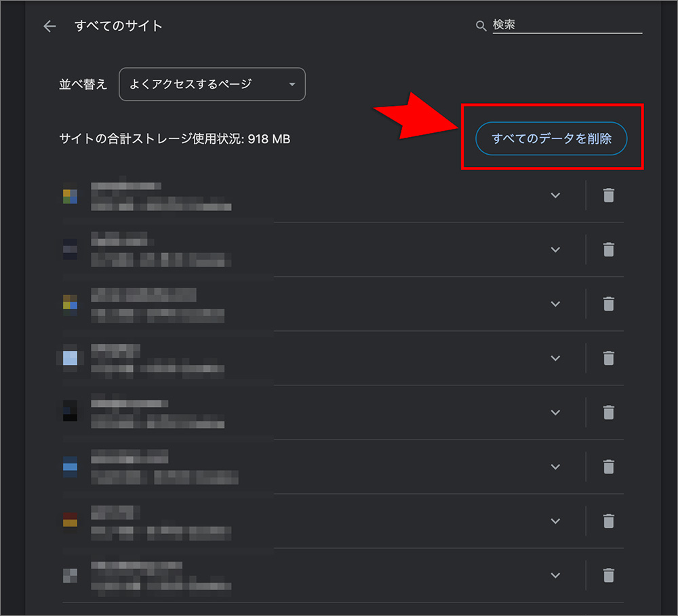Expand the fifth site row chevron
Viewport: 678px width, 616px height.
coord(555,412)
